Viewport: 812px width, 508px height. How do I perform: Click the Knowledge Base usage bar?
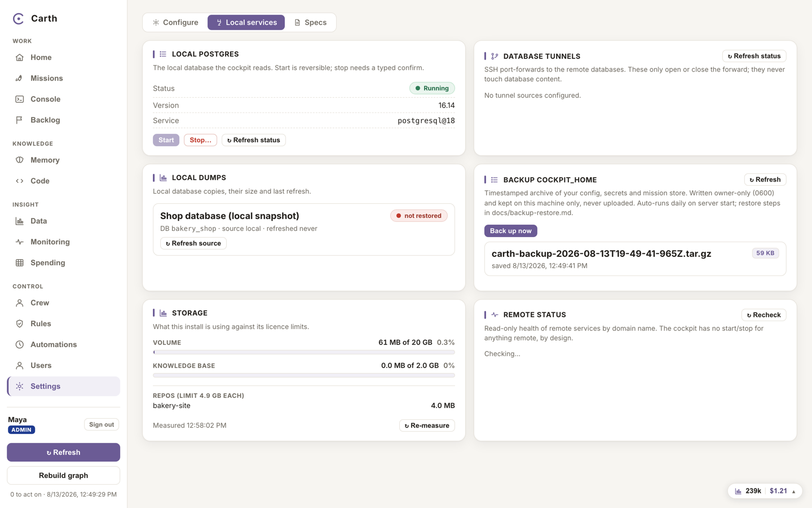[304, 375]
